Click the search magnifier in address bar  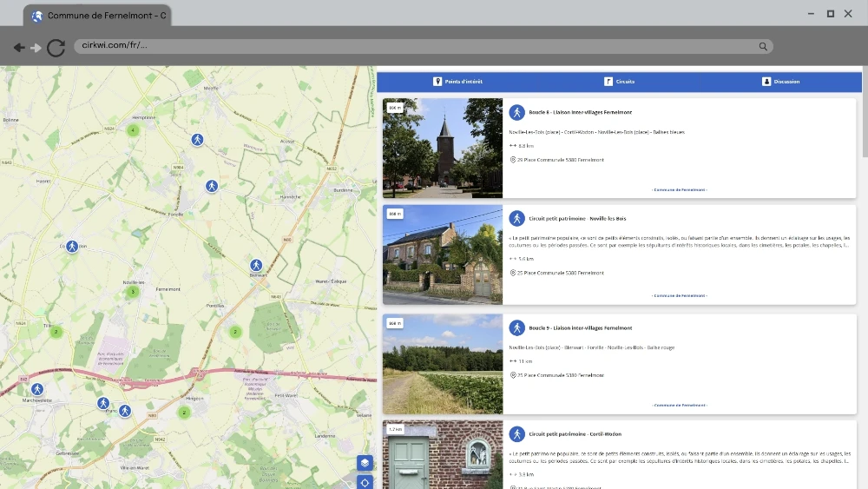(x=763, y=47)
